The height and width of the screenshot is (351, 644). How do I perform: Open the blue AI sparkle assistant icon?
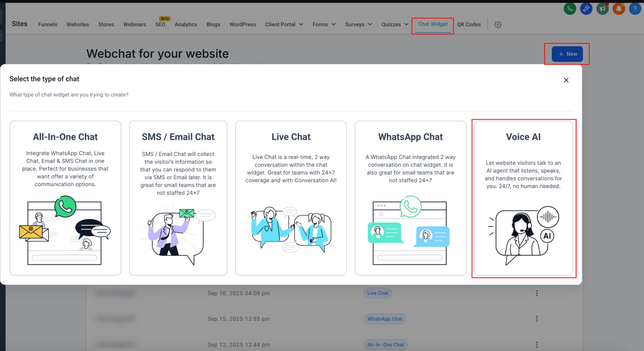[x=586, y=9]
